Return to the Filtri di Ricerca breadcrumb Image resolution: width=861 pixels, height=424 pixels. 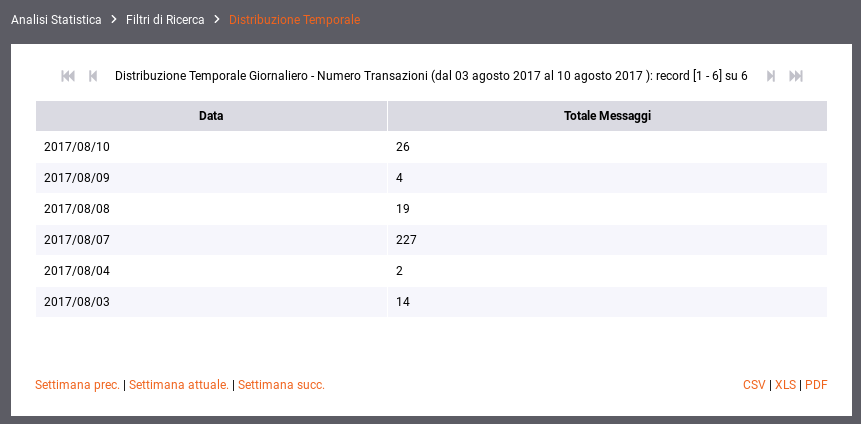[165, 20]
